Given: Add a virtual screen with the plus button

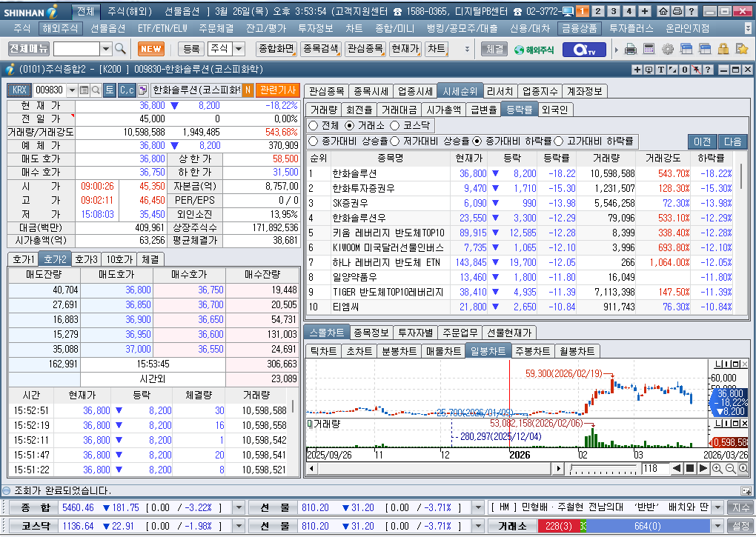Looking at the screenshot, I should pos(645,11).
